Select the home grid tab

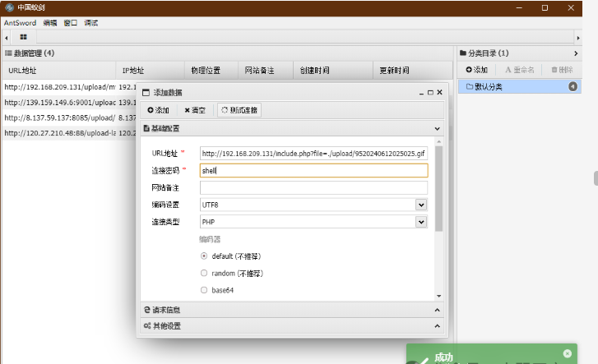(23, 37)
